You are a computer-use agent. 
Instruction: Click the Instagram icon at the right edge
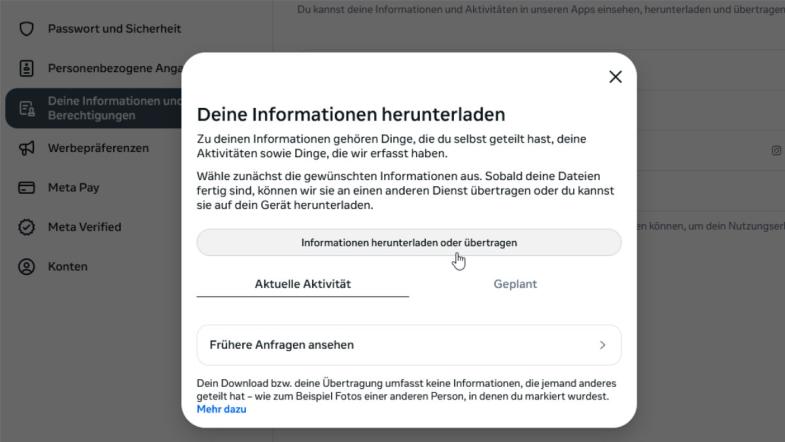[x=776, y=151]
